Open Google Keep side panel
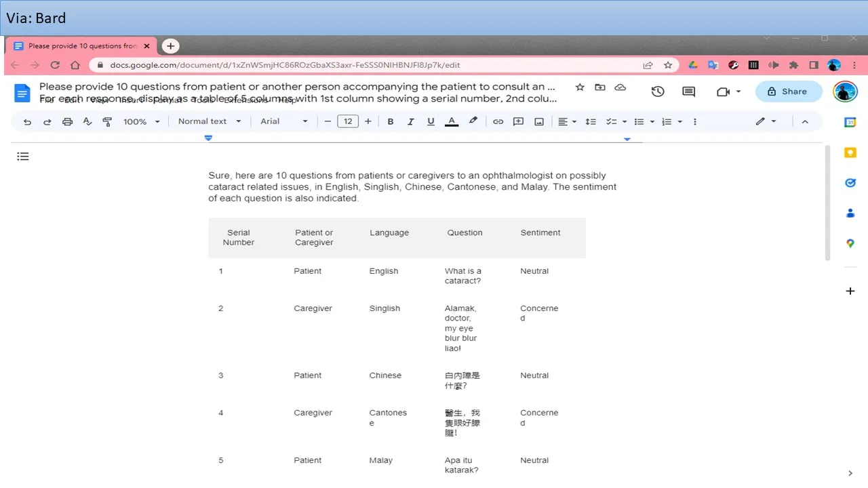868x488 pixels. click(850, 152)
